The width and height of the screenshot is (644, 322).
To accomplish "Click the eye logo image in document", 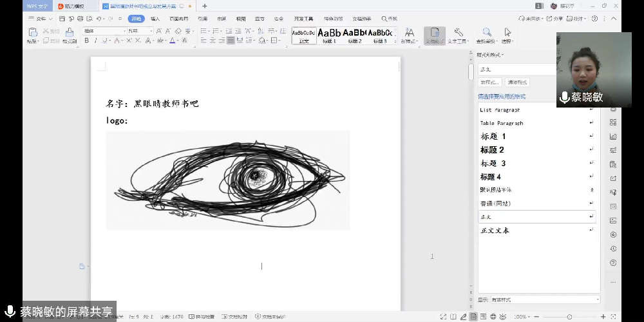I will pos(228,180).
